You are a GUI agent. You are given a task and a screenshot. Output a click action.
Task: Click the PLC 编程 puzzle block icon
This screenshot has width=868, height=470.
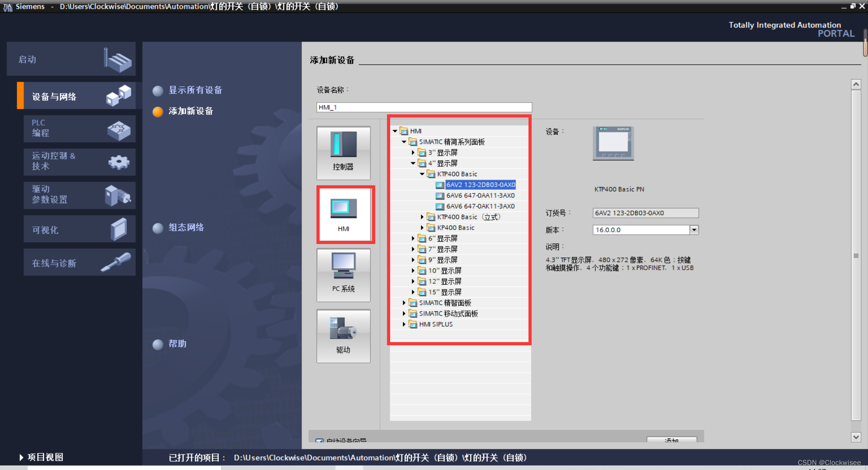(119, 130)
